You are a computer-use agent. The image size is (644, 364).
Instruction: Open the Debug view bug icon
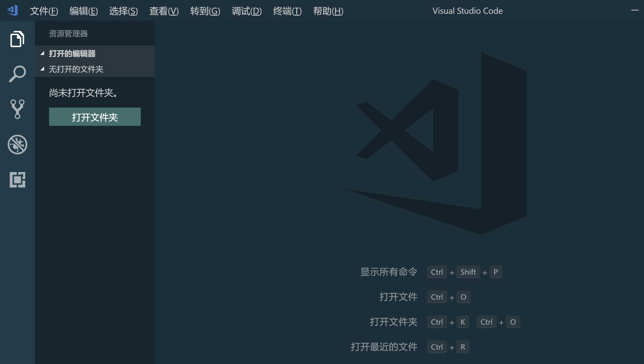[x=17, y=144]
